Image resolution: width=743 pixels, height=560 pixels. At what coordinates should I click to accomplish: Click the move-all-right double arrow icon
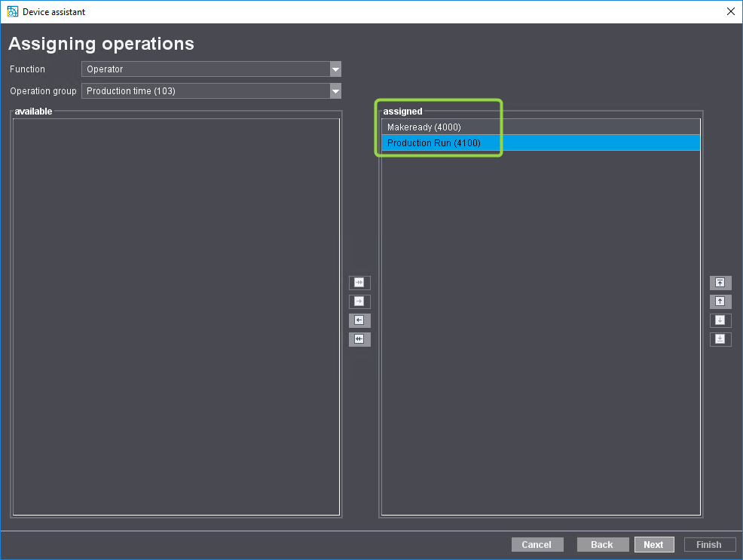coord(359,282)
